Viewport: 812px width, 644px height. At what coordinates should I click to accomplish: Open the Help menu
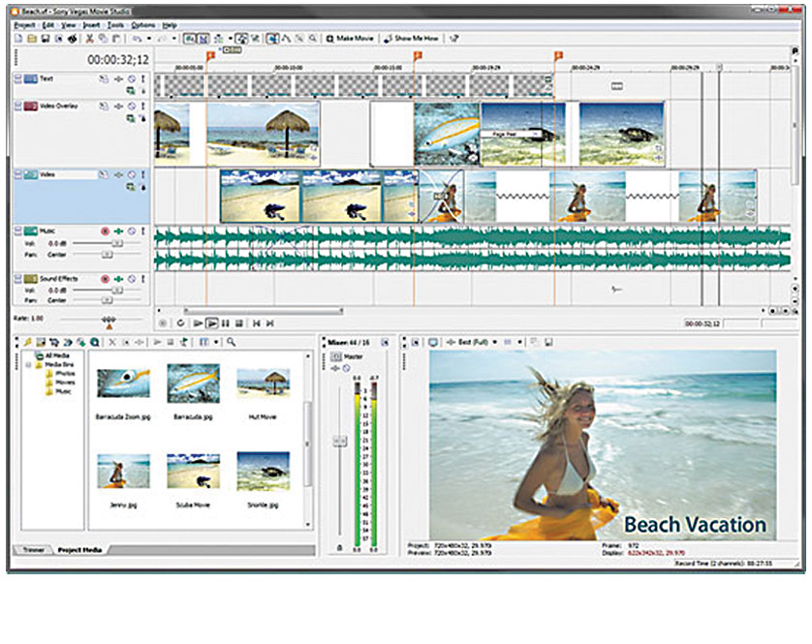click(x=170, y=25)
